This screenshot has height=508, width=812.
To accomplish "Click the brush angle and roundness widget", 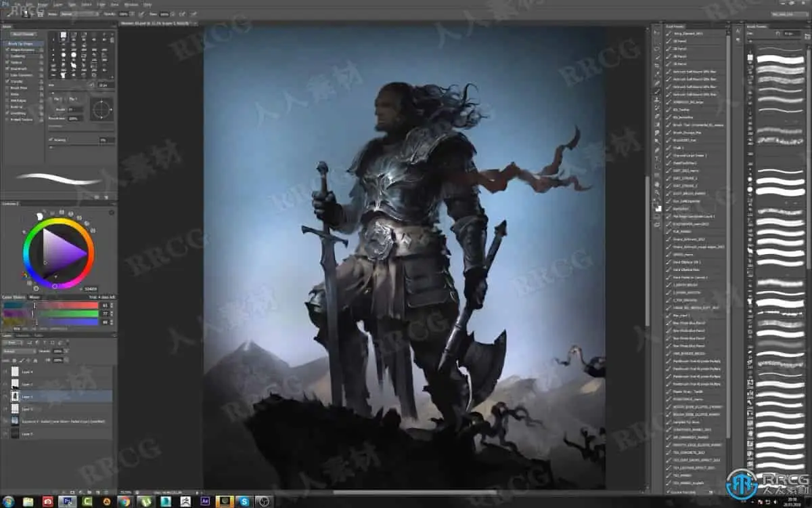I will [102, 108].
